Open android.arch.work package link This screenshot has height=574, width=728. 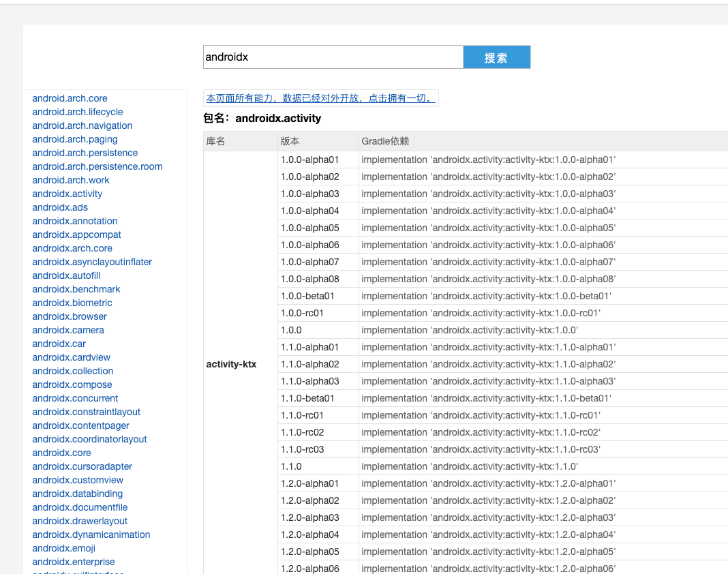71,180
